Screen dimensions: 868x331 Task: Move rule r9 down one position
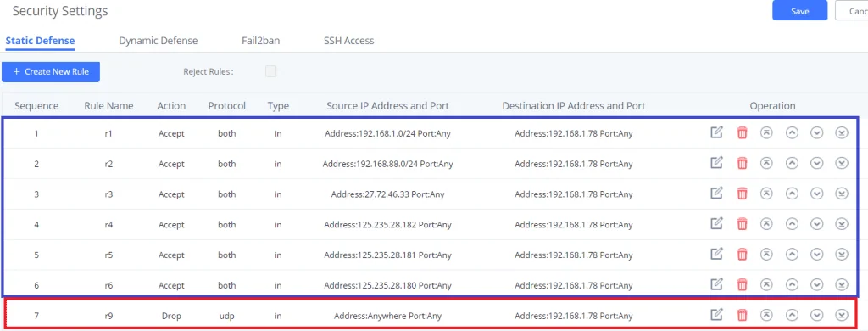pyautogui.click(x=816, y=314)
